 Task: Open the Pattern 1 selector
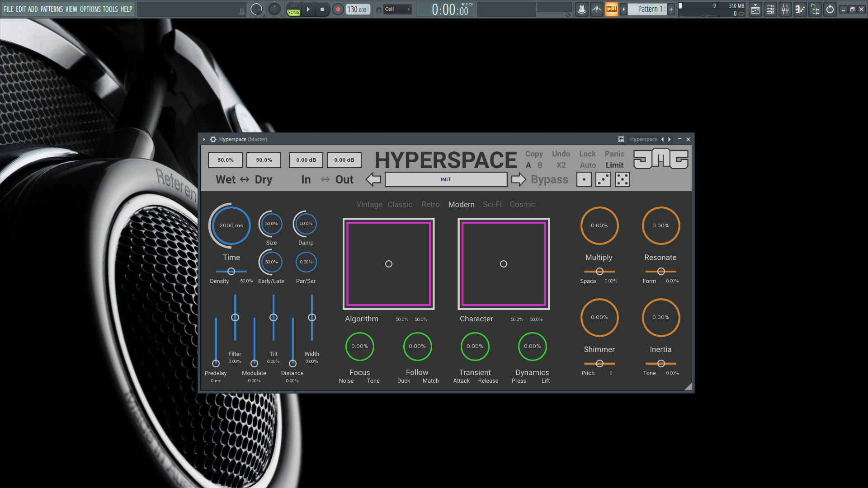click(647, 9)
